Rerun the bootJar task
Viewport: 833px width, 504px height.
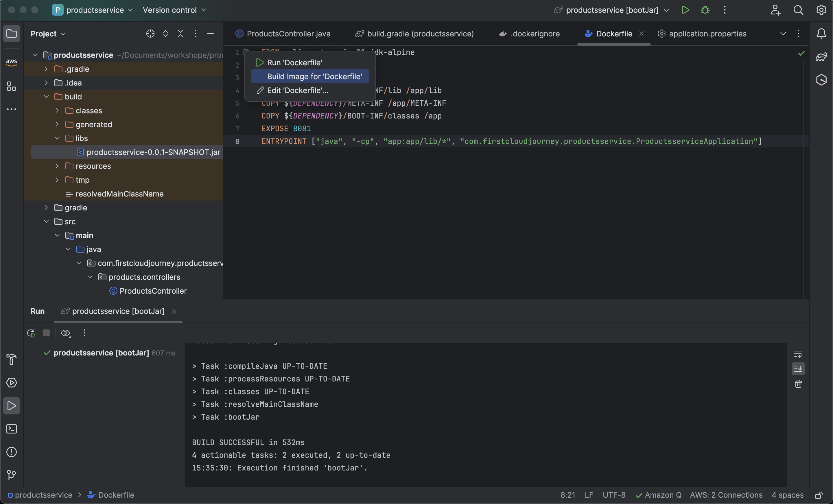pyautogui.click(x=31, y=333)
